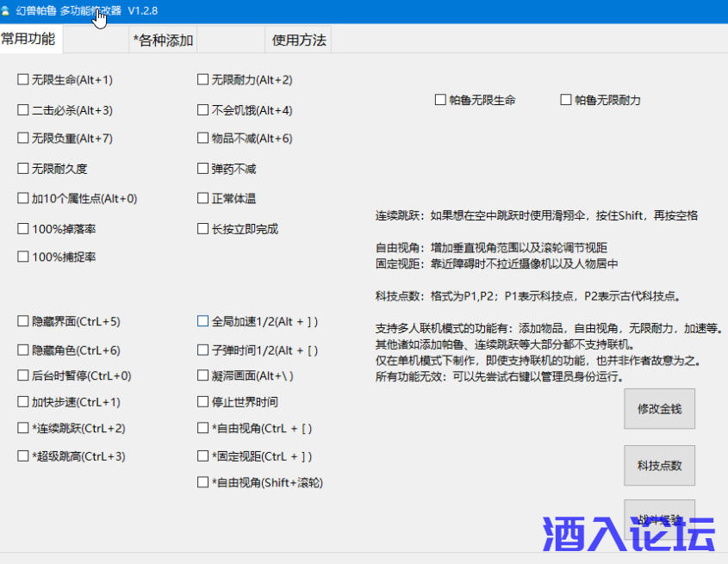Toggle 全局加速1/2 checkbox

203,321
